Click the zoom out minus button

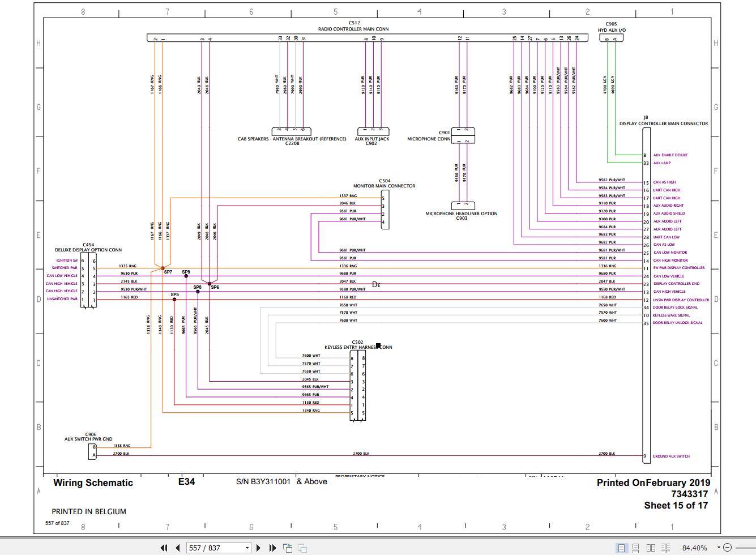(726, 548)
